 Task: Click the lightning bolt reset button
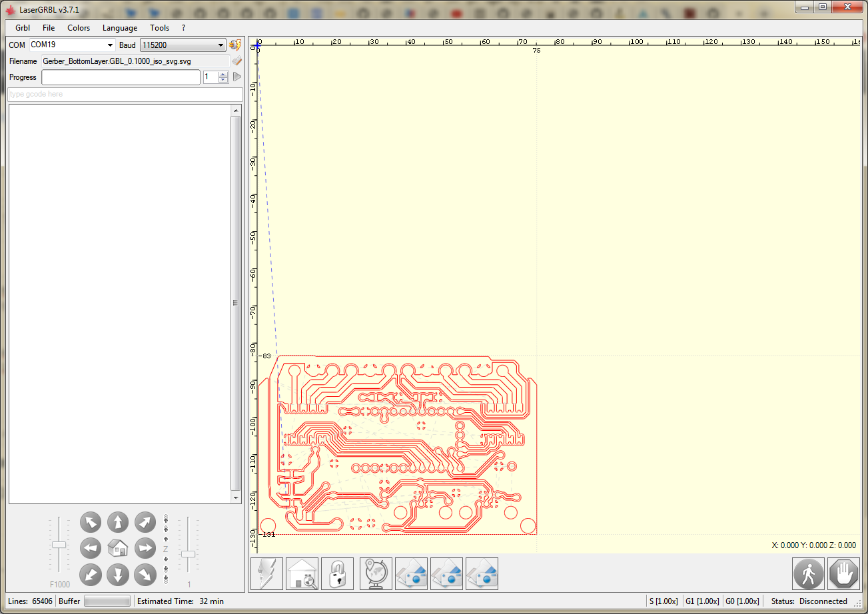(x=266, y=573)
